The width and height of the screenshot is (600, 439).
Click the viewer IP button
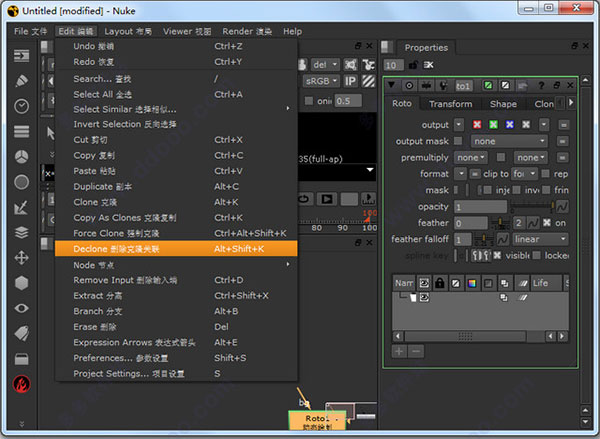(350, 81)
